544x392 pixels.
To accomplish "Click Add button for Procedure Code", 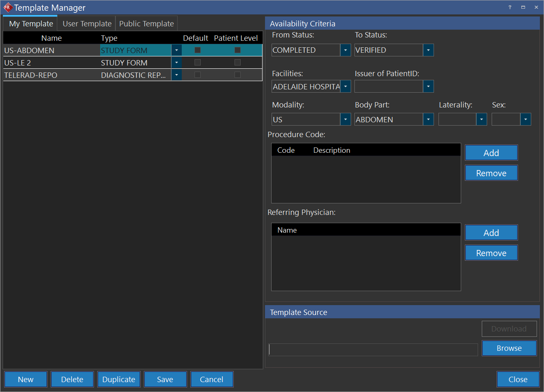I will (491, 153).
